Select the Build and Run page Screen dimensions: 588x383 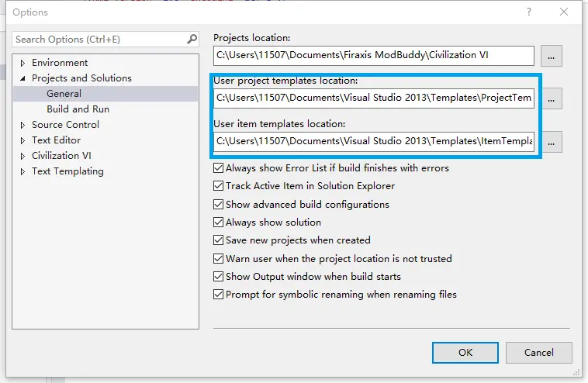pyautogui.click(x=78, y=109)
